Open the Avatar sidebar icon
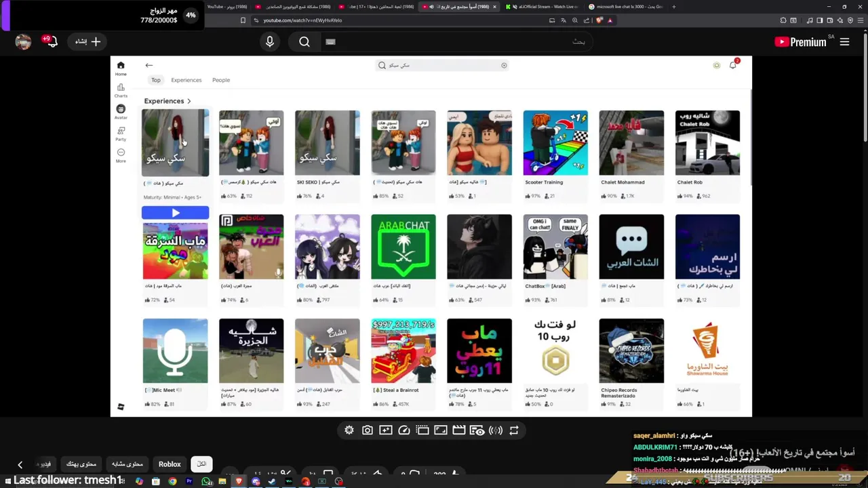868x488 pixels. click(121, 109)
